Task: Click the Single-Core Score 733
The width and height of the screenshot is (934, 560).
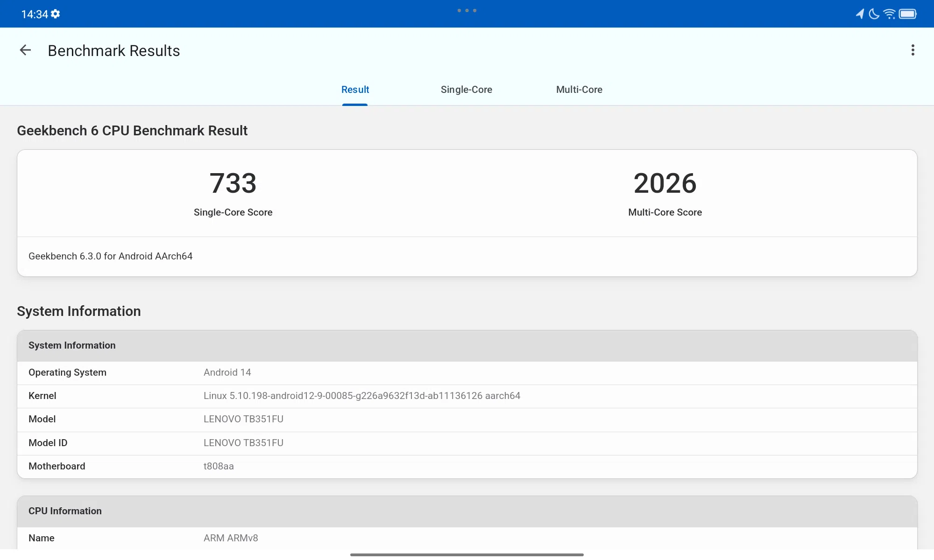Action: [233, 183]
